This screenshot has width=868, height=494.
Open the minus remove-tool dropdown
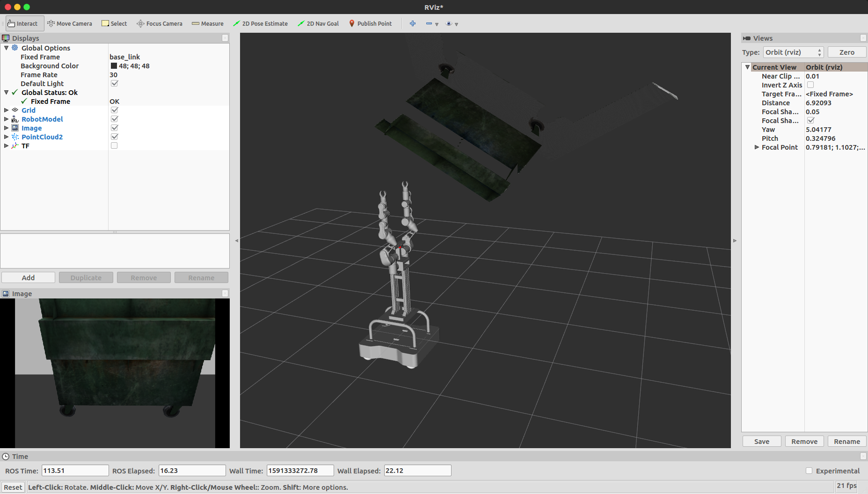point(432,23)
